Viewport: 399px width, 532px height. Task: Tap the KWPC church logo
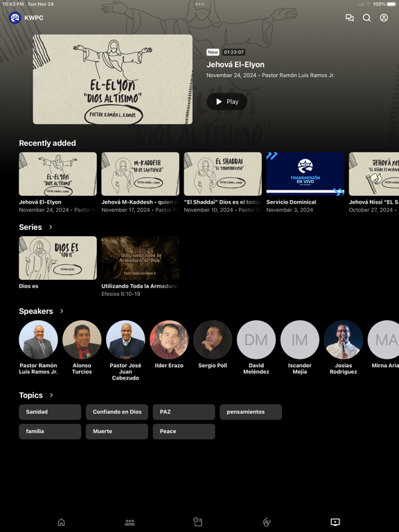tap(15, 17)
